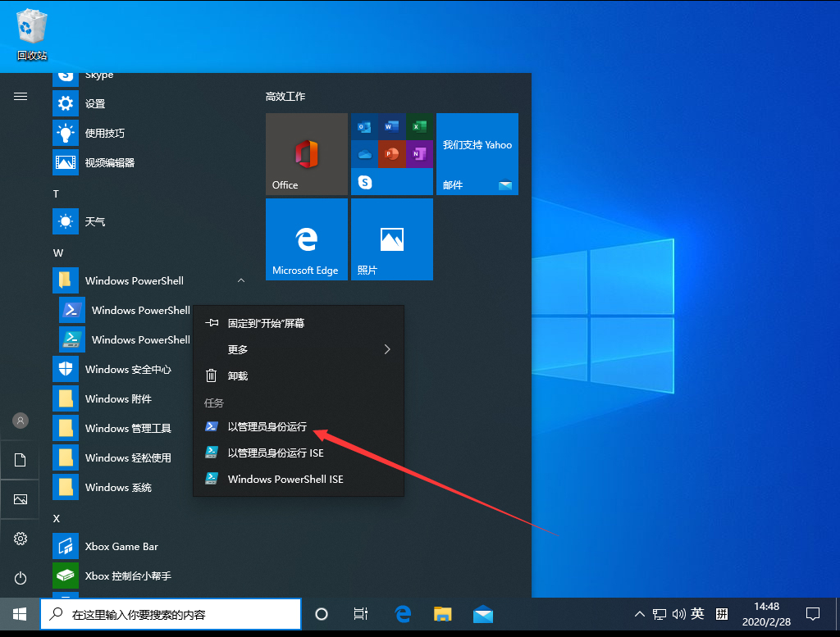Collapse the Windows PowerShell group
840x637 pixels.
point(240,280)
